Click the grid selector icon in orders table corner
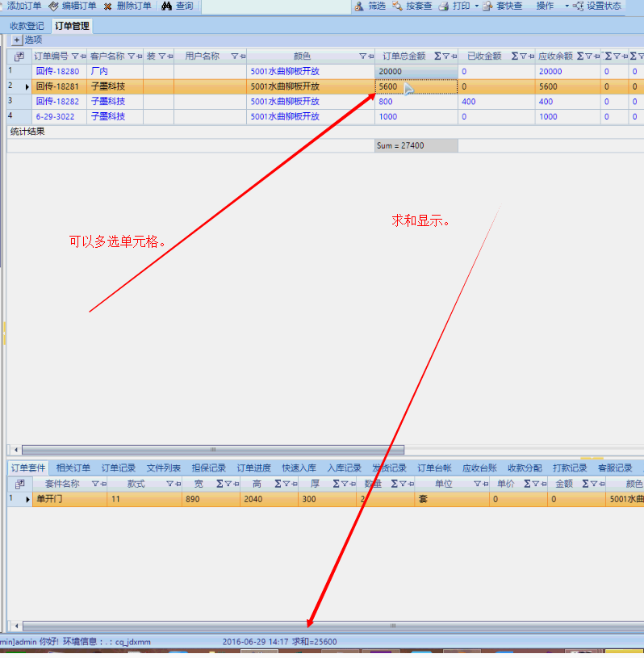This screenshot has width=644, height=658. pyautogui.click(x=19, y=57)
